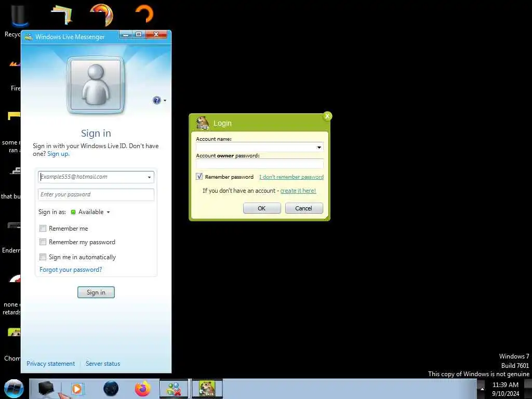
Task: Enable the Remember me checkbox
Action: (x=43, y=229)
